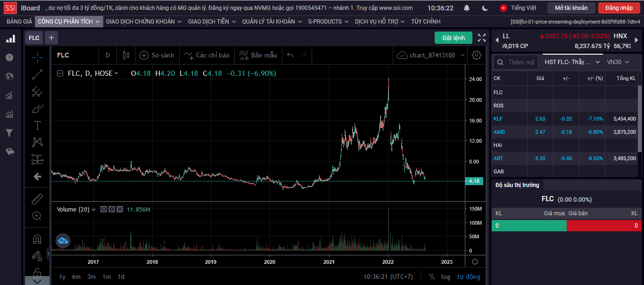
Task: Open time axis settings gear
Action: click(475, 262)
